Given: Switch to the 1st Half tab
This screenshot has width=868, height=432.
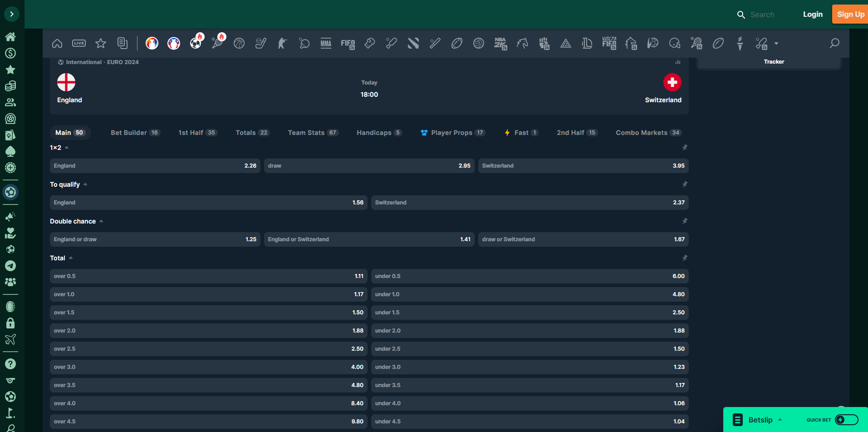Looking at the screenshot, I should click(x=198, y=133).
